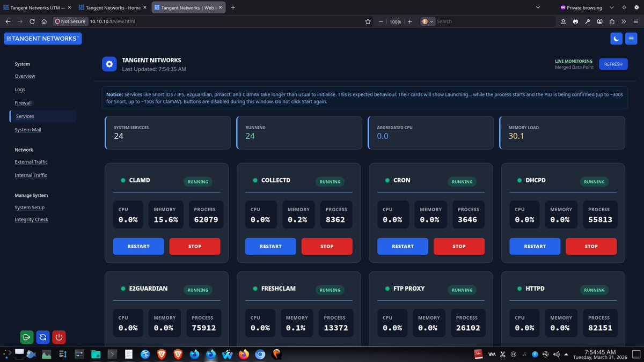Screen dimensions: 644x362
Task: Open the browser wrench developer tools icon
Action: (x=587, y=21)
